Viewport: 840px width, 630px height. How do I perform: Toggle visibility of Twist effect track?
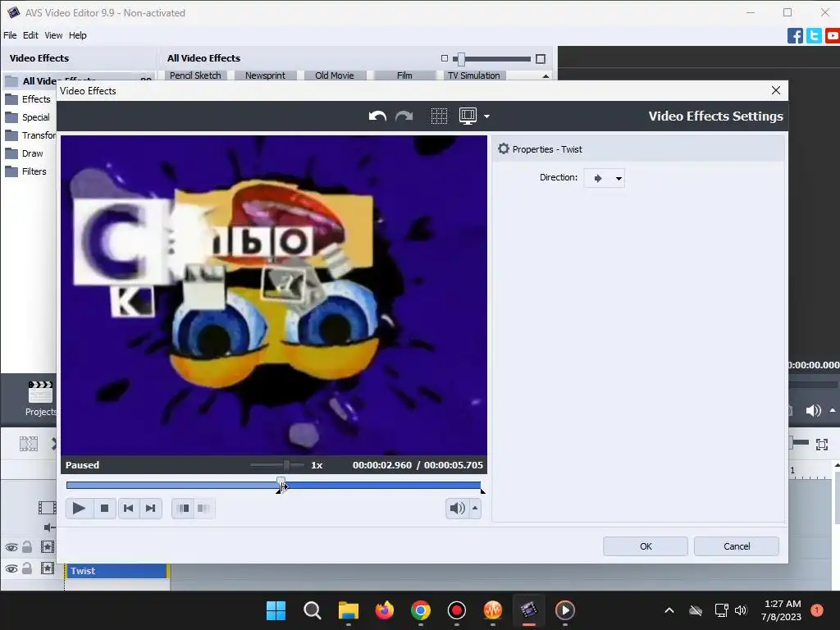[x=11, y=569]
